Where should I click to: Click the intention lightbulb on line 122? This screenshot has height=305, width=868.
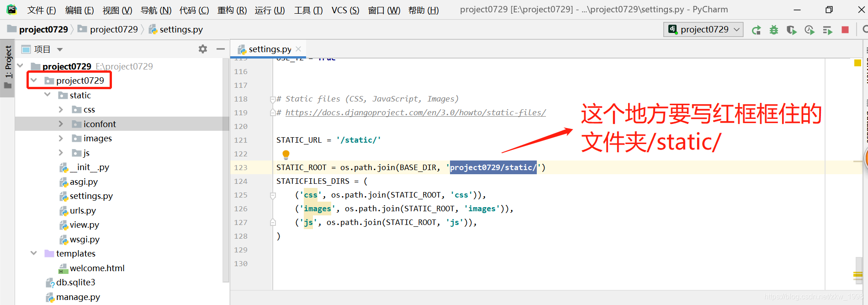click(286, 154)
